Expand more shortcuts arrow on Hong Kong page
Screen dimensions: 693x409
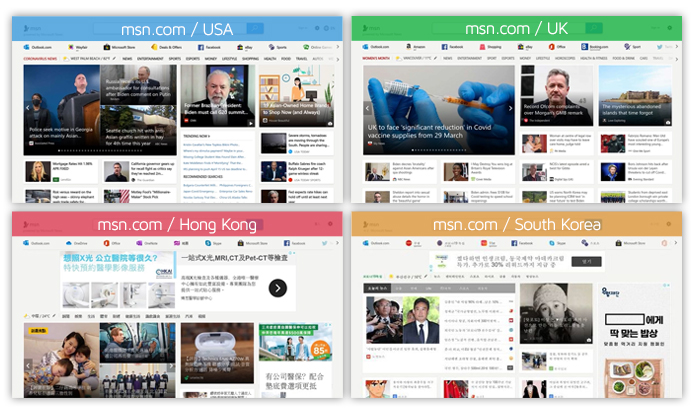click(337, 243)
